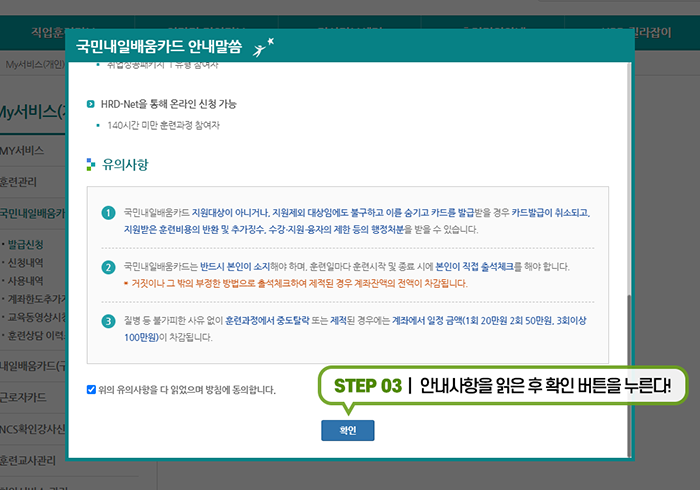Click the modal's vertical scrollbar thumb
The height and width of the screenshot is (490, 700).
pyautogui.click(x=629, y=375)
